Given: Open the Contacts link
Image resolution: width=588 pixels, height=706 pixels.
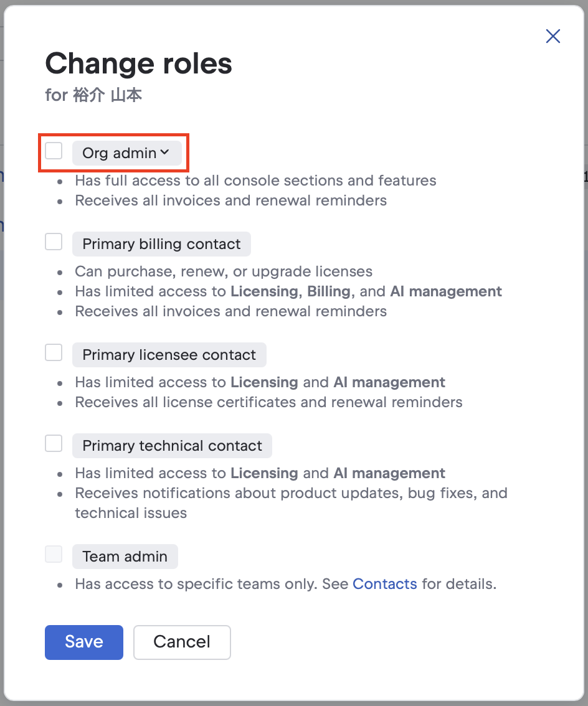Looking at the screenshot, I should 384,584.
